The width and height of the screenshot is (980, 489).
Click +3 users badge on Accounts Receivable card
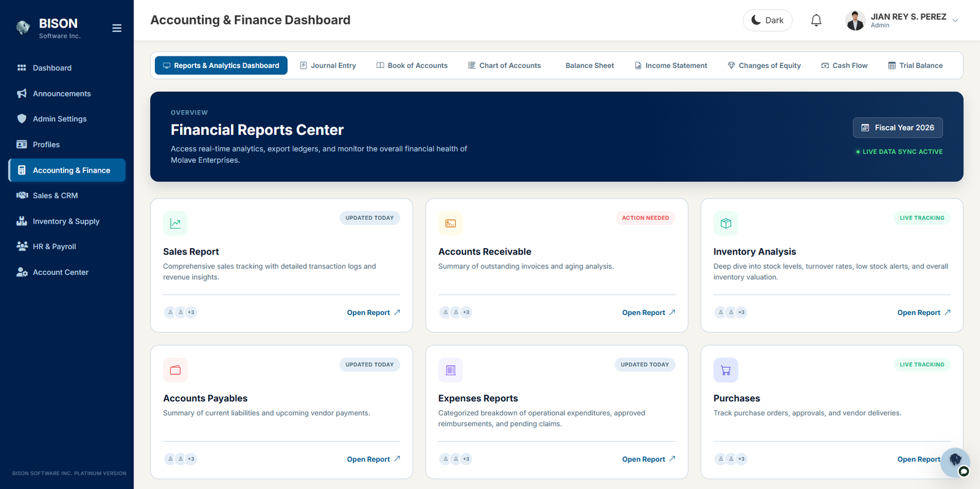pyautogui.click(x=466, y=313)
